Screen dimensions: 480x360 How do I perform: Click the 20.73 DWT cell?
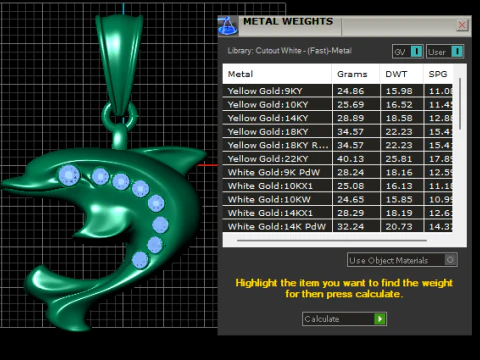tap(402, 227)
